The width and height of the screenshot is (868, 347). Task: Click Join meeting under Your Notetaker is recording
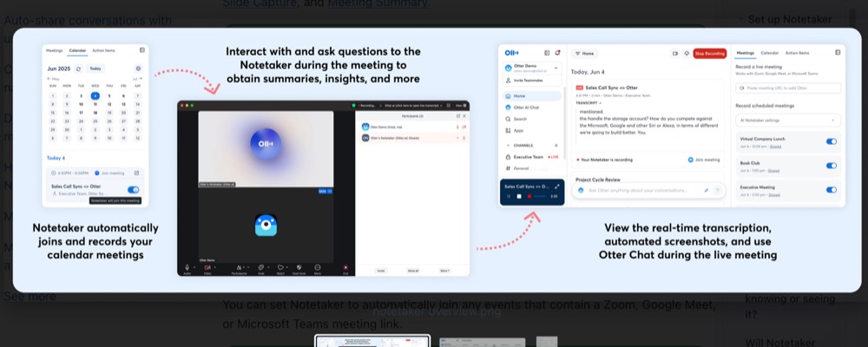tap(704, 160)
